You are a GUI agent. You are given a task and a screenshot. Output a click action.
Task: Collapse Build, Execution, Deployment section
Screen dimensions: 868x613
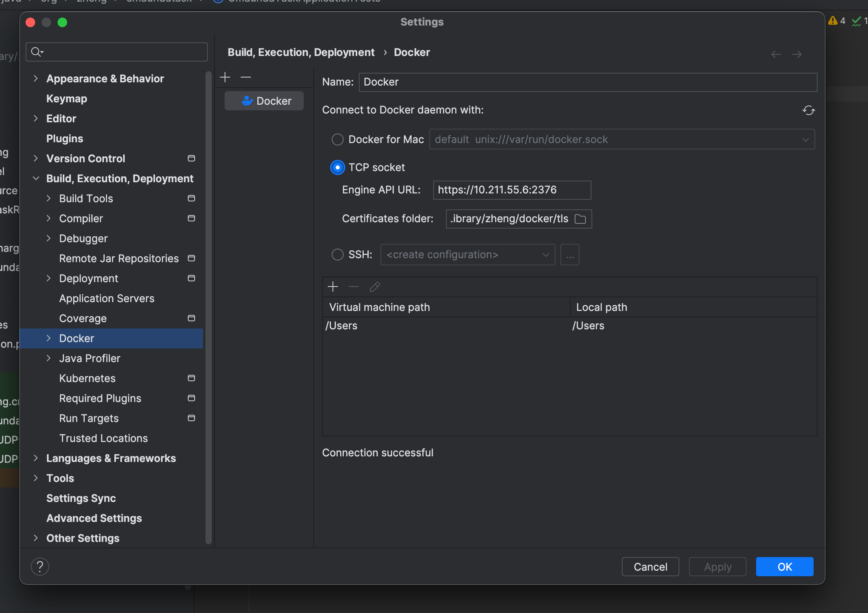point(36,178)
